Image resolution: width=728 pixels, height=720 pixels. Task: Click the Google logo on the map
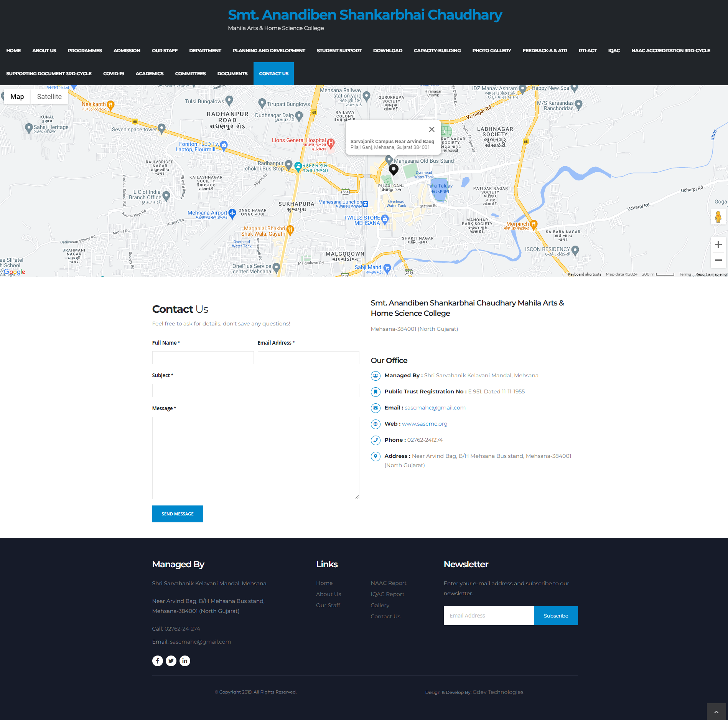(14, 271)
